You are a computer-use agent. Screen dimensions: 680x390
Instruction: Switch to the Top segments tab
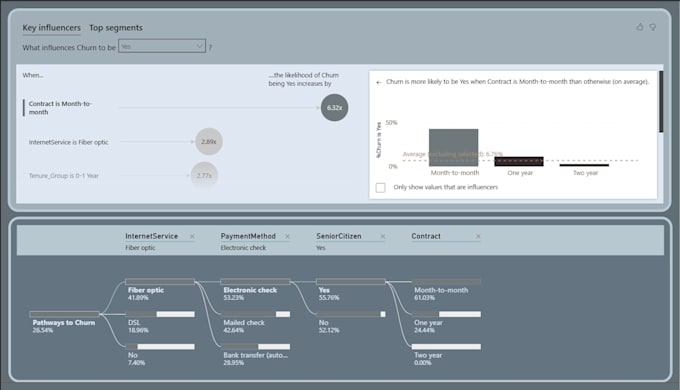point(116,28)
